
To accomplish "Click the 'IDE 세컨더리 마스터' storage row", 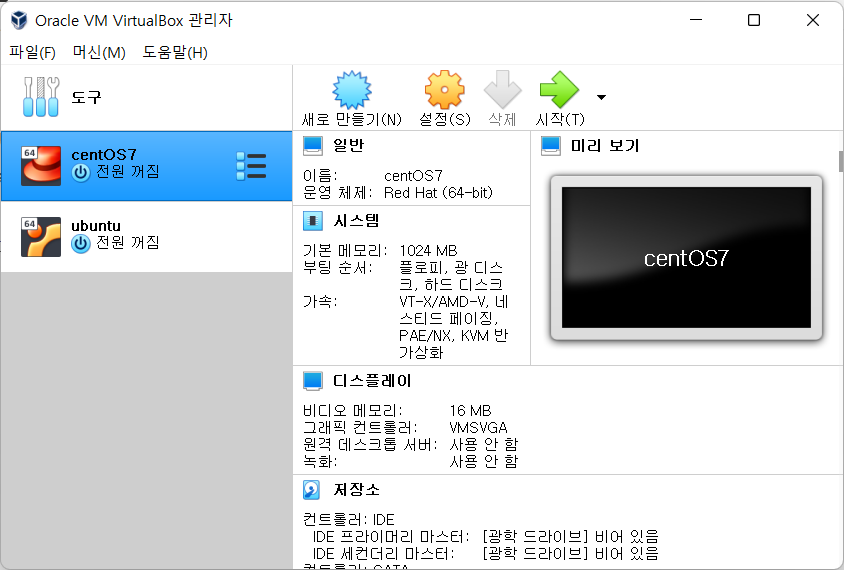I will [486, 554].
